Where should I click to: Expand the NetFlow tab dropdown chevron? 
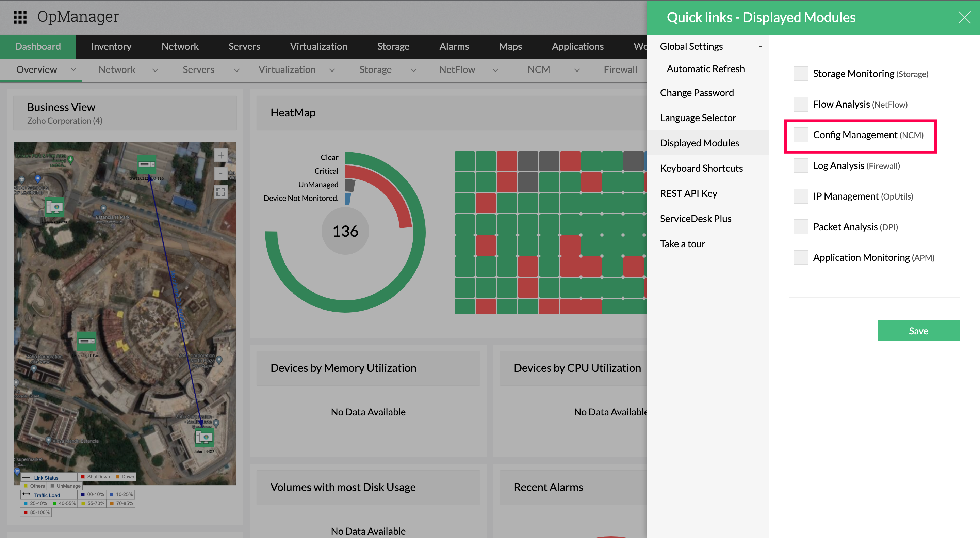click(495, 70)
